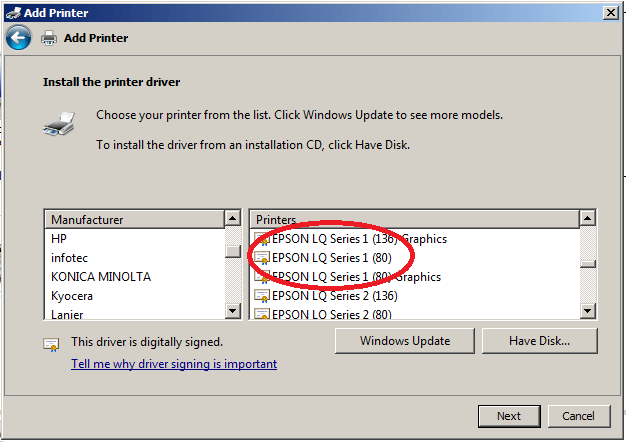
Task: Click Manufacturer list scrollbar thumb
Action: point(233,251)
